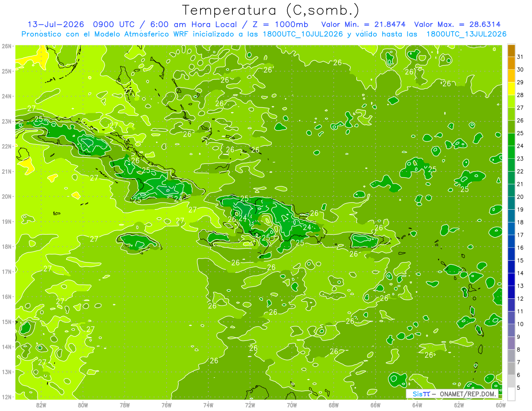Click the "12N" latitude axis label
532x411 pixels.
click(6, 397)
